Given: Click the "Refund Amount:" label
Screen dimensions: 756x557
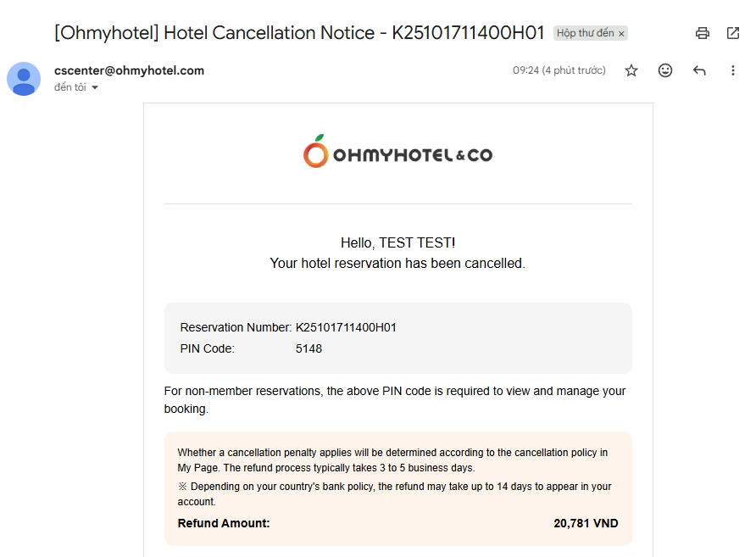Looking at the screenshot, I should (x=224, y=523).
